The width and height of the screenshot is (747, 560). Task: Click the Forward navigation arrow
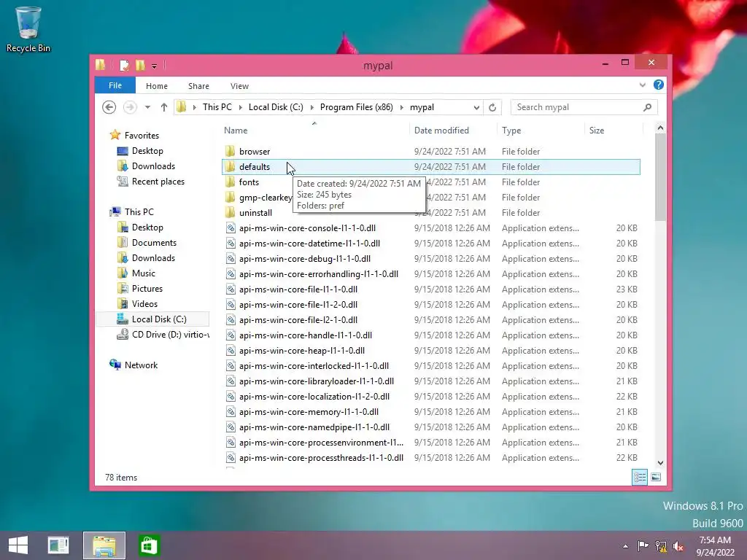coord(130,107)
